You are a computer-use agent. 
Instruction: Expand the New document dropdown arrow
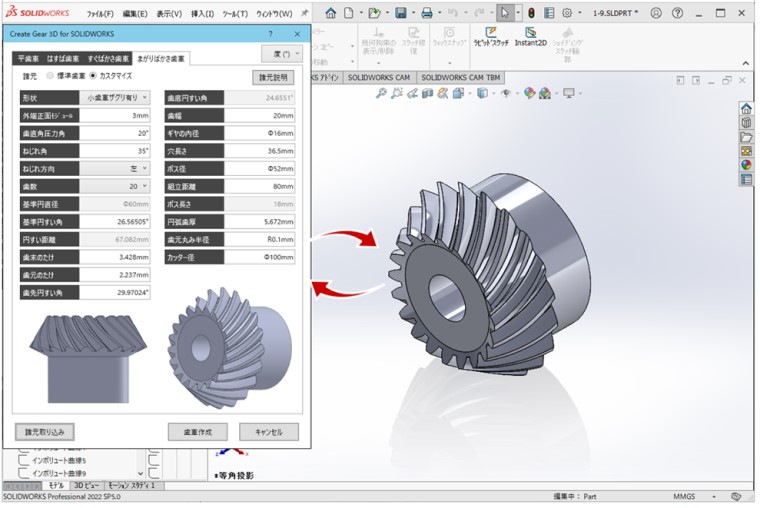[x=361, y=13]
